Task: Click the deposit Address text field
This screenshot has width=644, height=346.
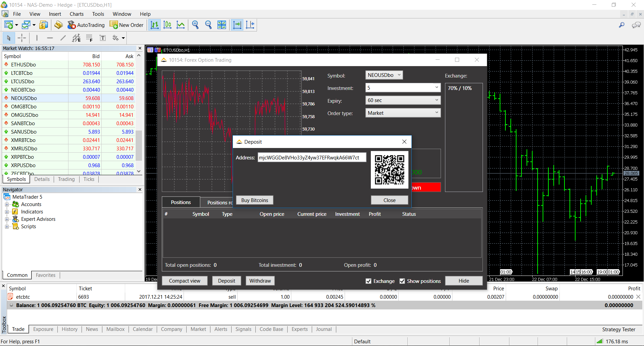Action: [x=311, y=158]
